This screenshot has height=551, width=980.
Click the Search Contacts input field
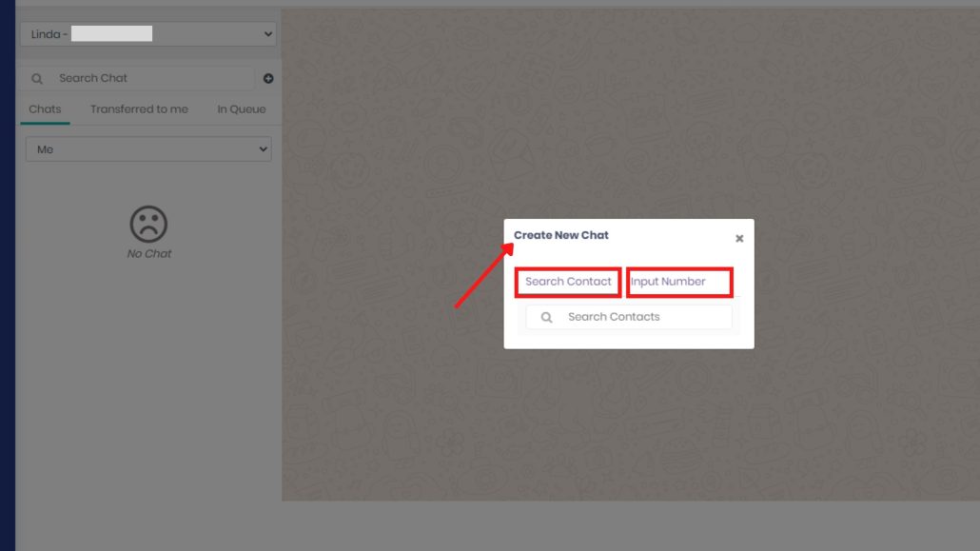[x=629, y=317]
